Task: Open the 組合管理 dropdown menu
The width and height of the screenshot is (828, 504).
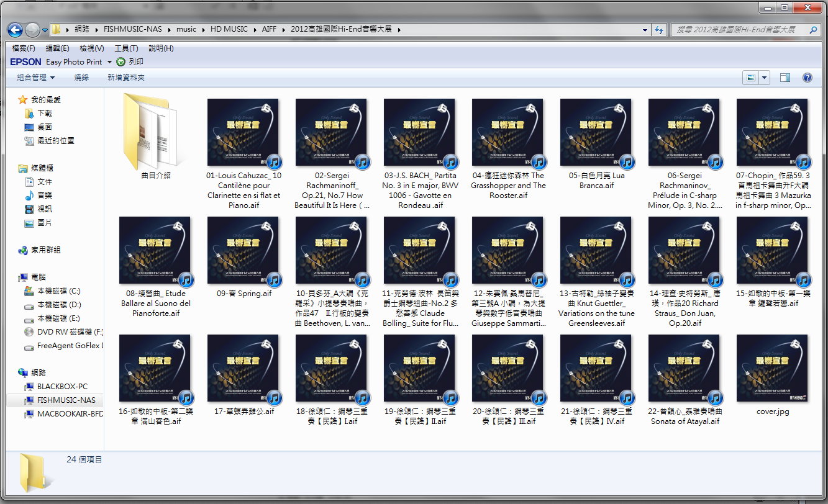Action: click(36, 78)
